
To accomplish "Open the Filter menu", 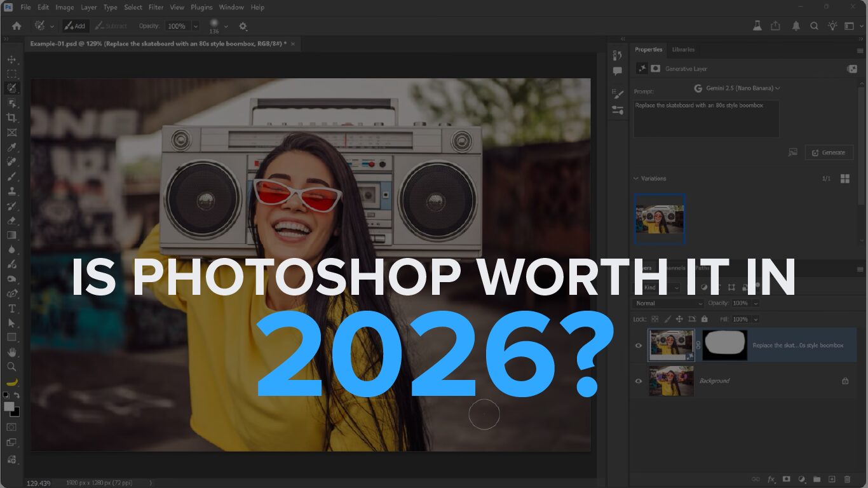I will tap(156, 8).
